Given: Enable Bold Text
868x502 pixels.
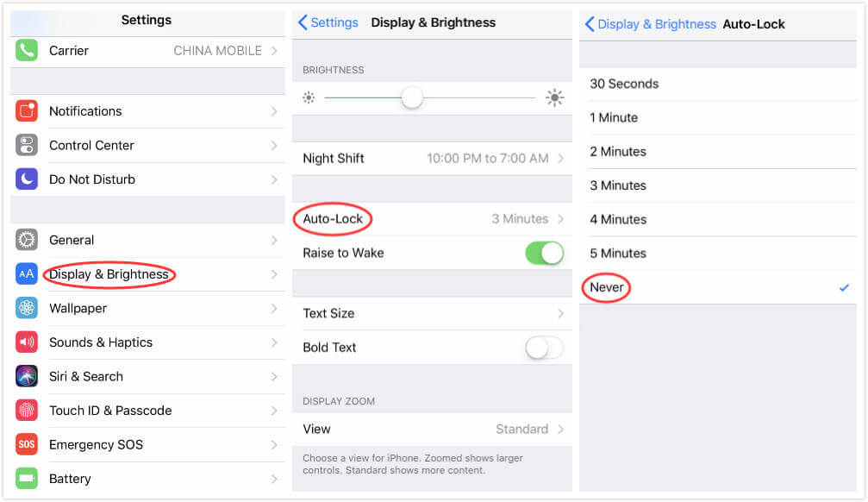Looking at the screenshot, I should (x=543, y=347).
